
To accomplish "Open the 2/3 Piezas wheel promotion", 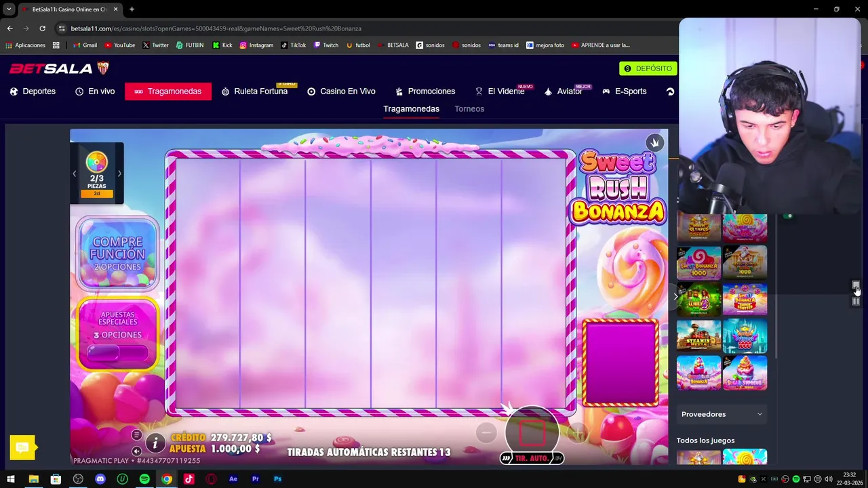I will click(97, 174).
